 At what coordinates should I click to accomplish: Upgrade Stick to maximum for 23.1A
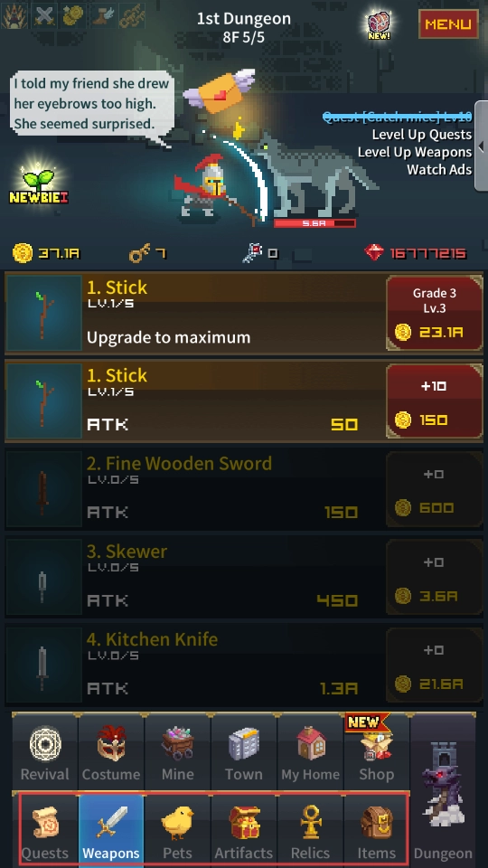434,314
